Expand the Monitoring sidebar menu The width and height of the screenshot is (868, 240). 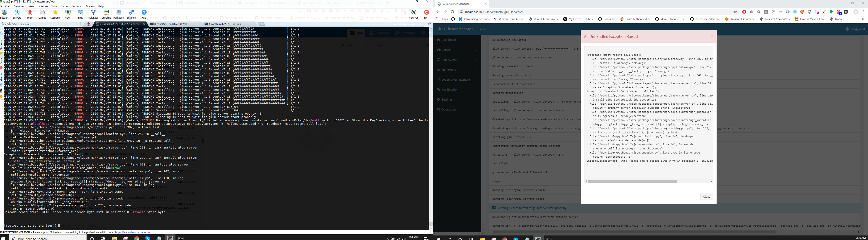click(x=457, y=70)
